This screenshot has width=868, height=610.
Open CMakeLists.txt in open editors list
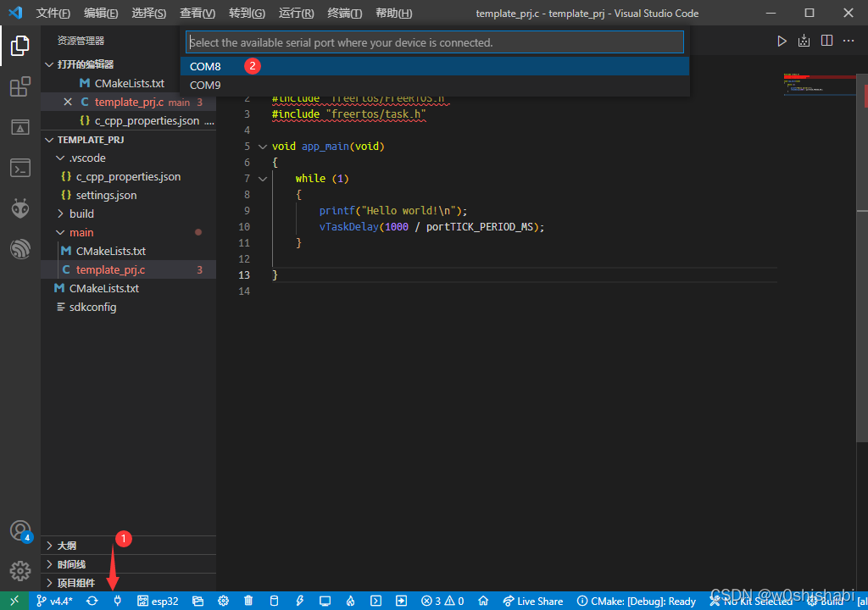coord(129,84)
